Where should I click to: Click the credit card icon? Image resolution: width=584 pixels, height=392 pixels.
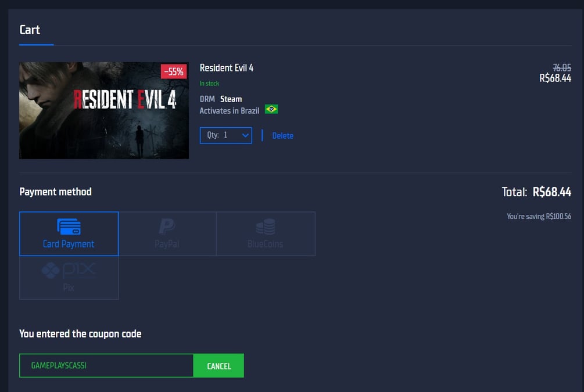69,226
